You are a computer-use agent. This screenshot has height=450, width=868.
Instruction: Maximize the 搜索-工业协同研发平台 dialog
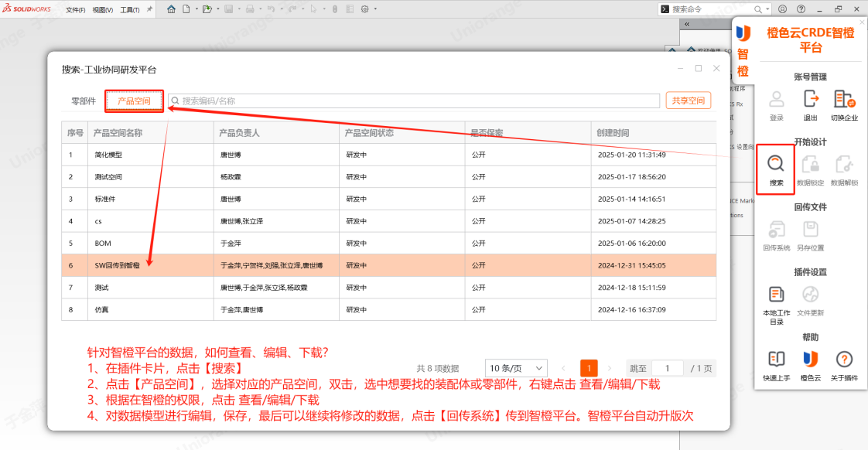pyautogui.click(x=699, y=68)
